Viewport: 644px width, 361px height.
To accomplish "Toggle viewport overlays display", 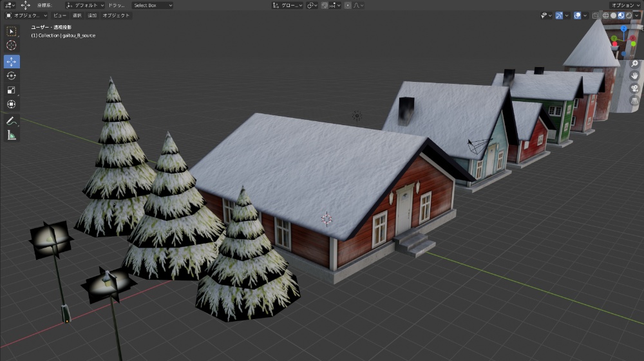I will coord(577,15).
